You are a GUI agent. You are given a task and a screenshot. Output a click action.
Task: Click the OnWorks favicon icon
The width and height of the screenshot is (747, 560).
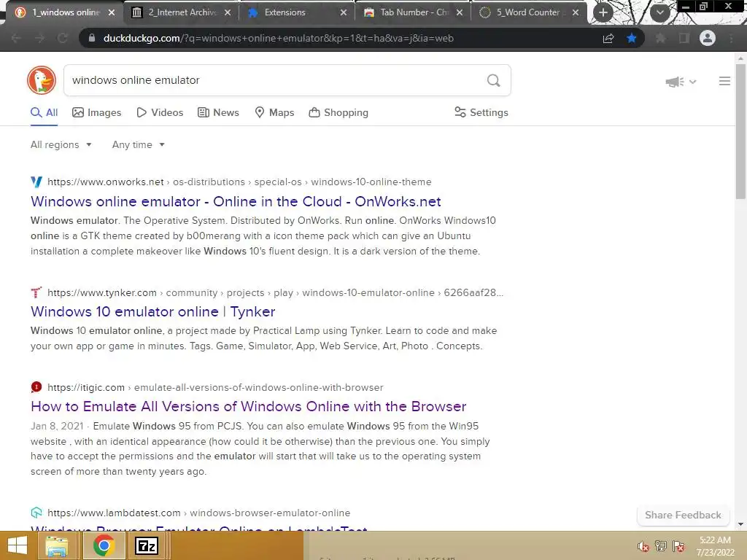[x=36, y=182]
